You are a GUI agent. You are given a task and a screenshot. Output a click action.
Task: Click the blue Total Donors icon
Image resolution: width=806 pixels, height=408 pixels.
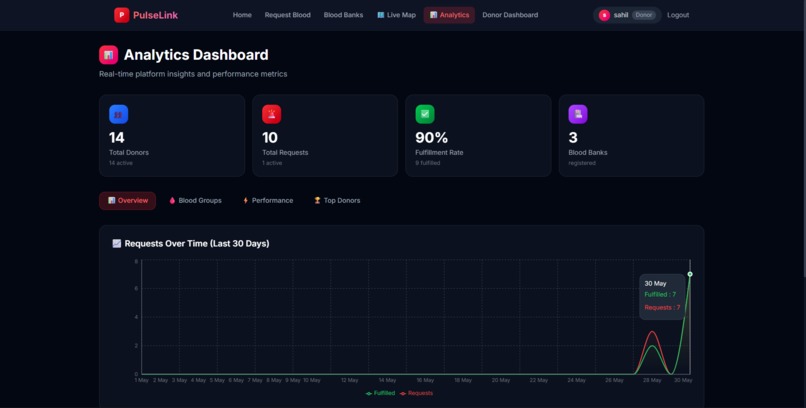pos(118,115)
